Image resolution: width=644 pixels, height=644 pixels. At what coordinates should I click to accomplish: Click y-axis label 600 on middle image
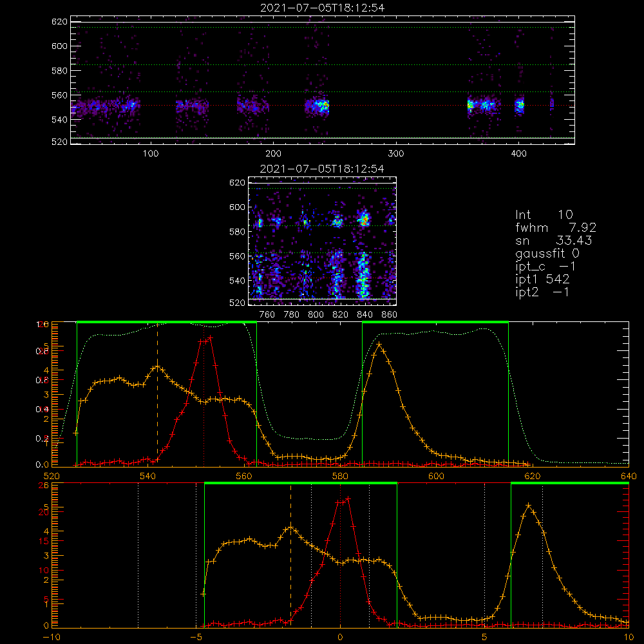tap(237, 207)
